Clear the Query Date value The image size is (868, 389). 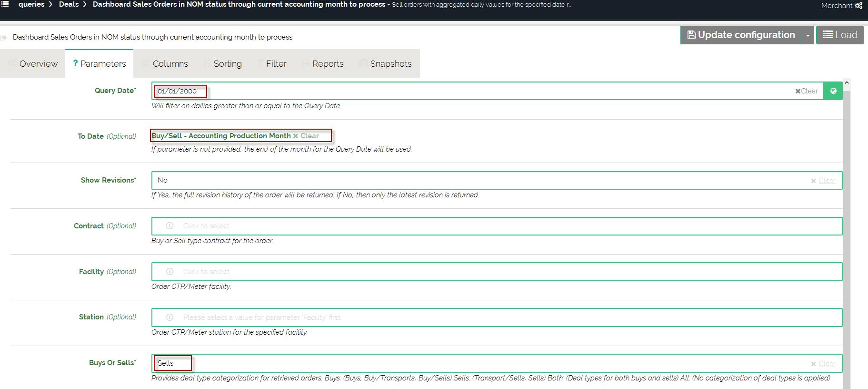point(806,91)
